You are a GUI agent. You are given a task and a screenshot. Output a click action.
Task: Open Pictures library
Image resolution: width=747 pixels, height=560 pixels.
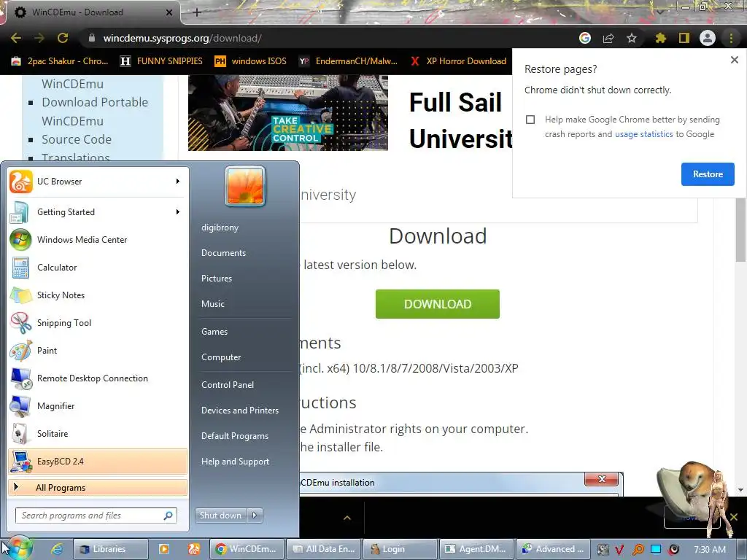point(216,278)
